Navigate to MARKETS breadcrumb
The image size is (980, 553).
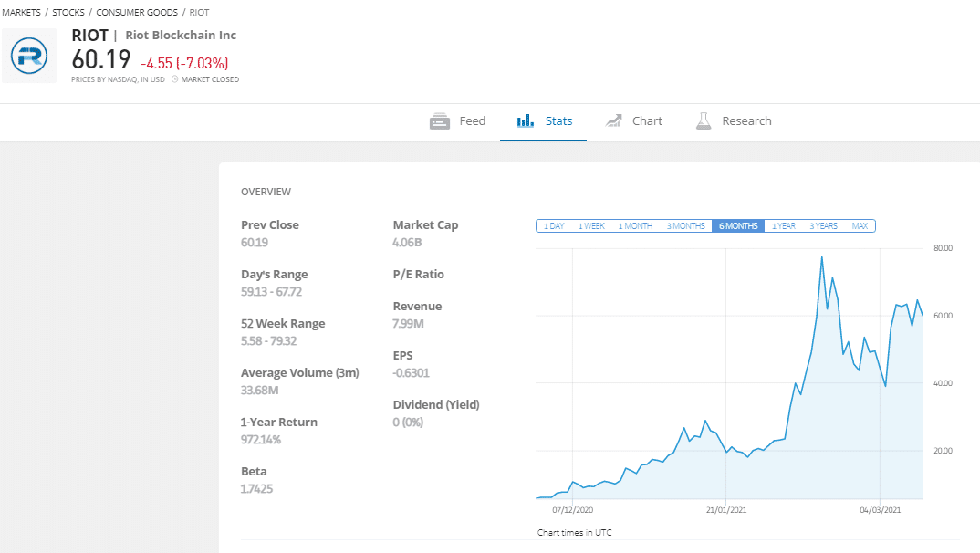(21, 13)
